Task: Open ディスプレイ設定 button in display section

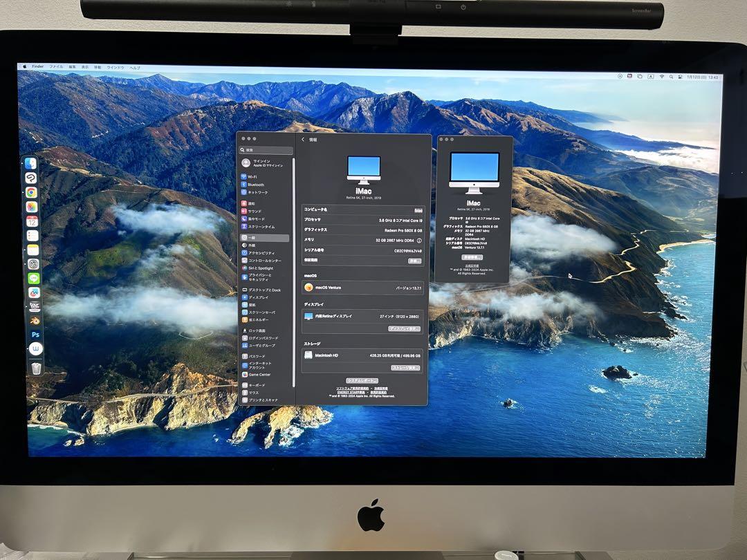Action: click(x=404, y=328)
